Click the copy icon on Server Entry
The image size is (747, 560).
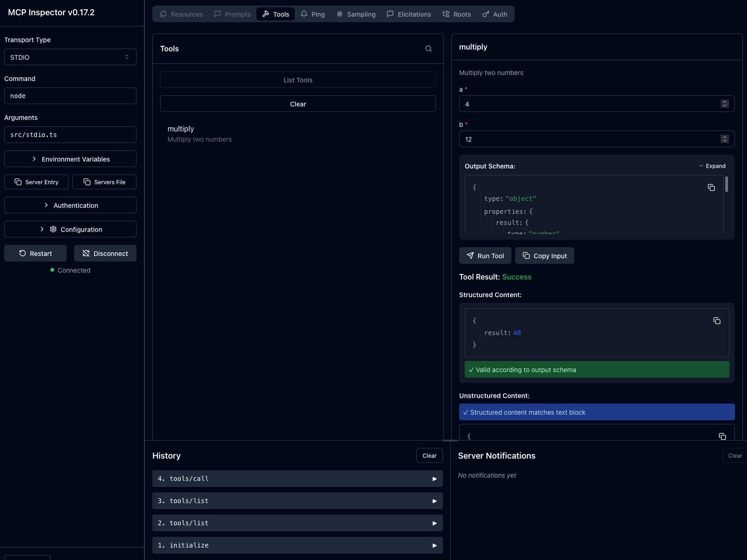click(18, 182)
